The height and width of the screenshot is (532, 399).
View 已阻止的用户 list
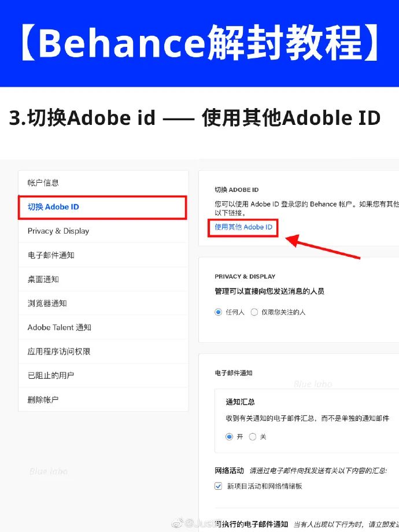pos(103,376)
